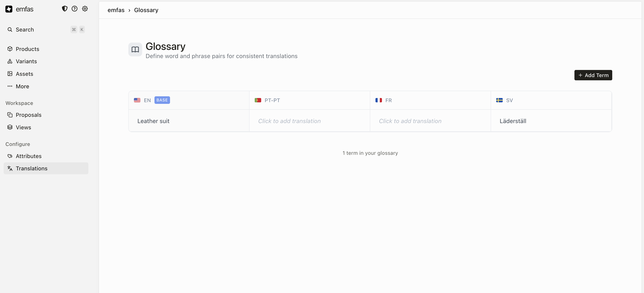Click the Add Term button
The height and width of the screenshot is (293, 644).
[593, 75]
